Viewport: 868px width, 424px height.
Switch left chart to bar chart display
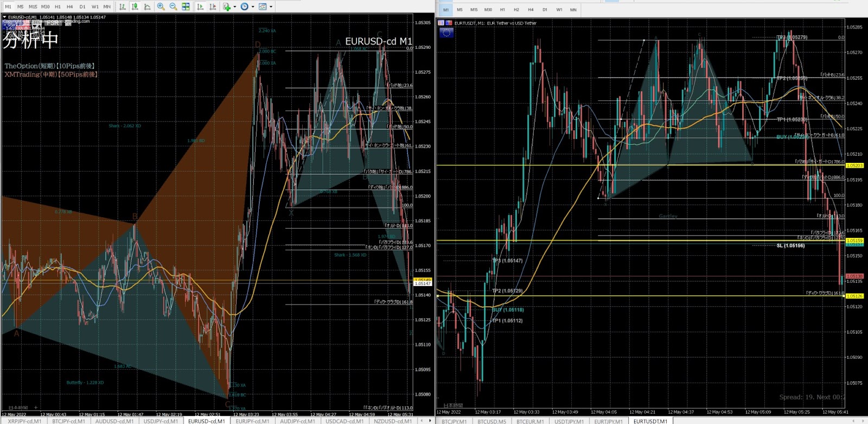(122, 7)
